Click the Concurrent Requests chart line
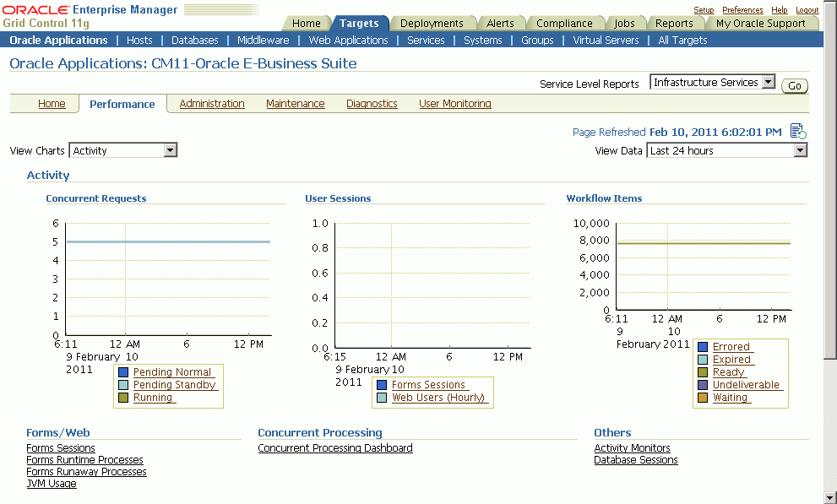837x504 pixels. click(x=168, y=241)
